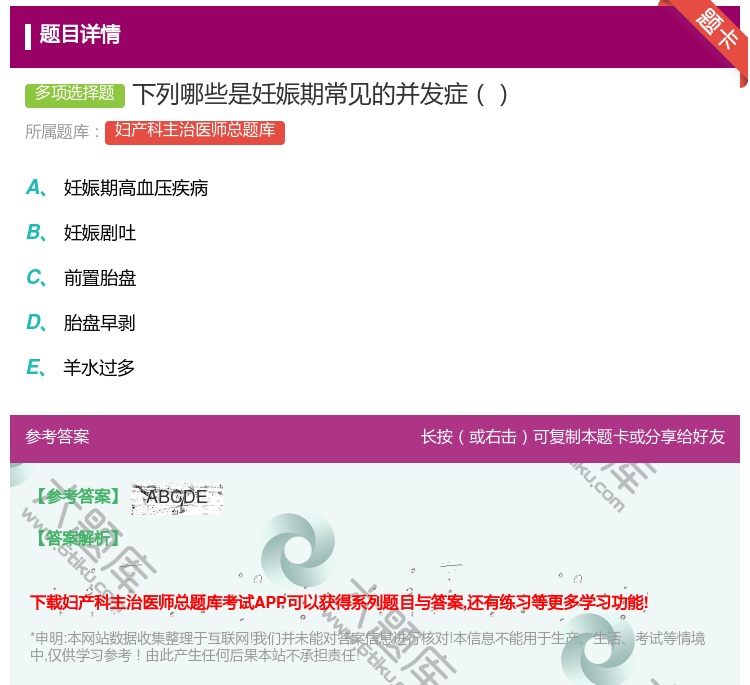Select option letter B
This screenshot has height=685, width=750.
(x=35, y=232)
